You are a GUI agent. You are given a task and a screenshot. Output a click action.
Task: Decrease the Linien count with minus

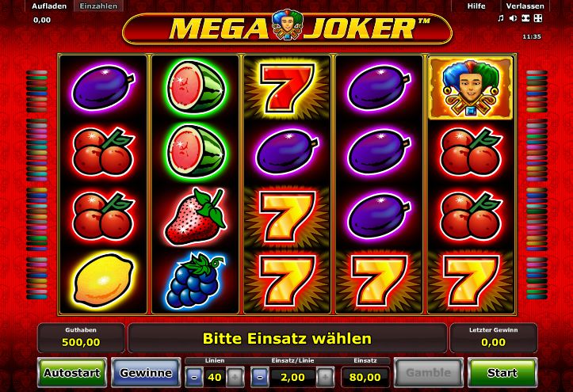[x=194, y=377]
